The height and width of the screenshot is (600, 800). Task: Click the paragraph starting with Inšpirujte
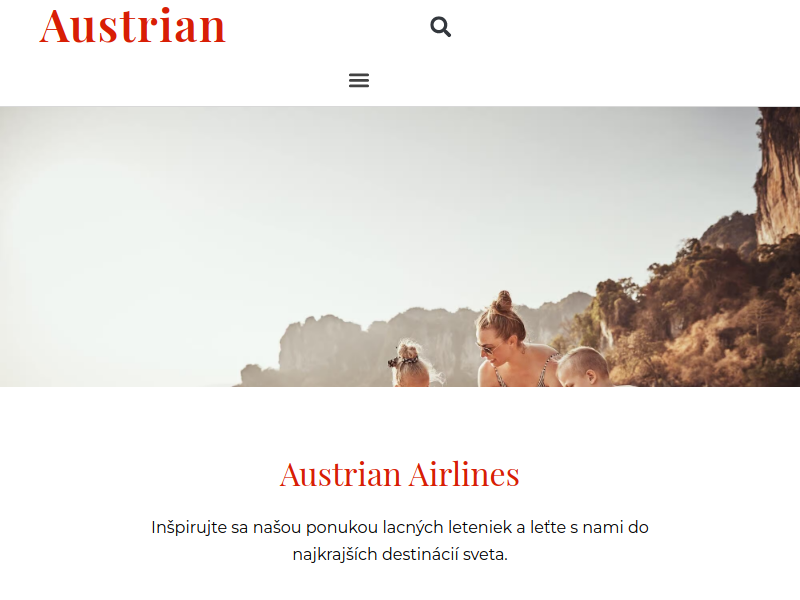400,540
